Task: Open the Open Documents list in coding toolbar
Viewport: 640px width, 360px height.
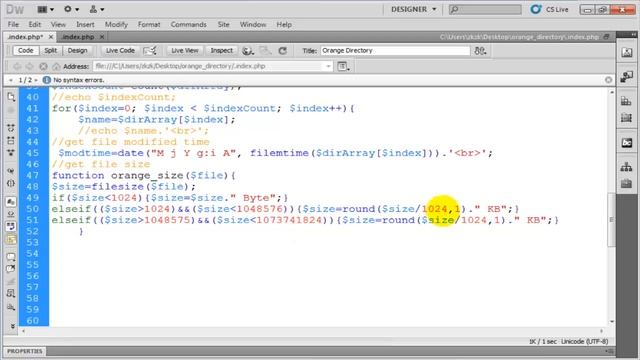Action: coord(11,97)
